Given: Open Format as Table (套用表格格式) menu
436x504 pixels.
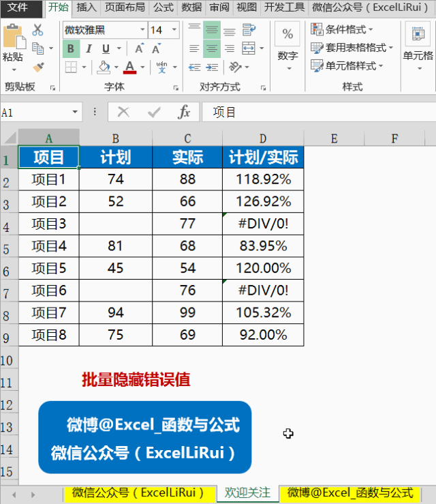Looking at the screenshot, I should coord(352,48).
